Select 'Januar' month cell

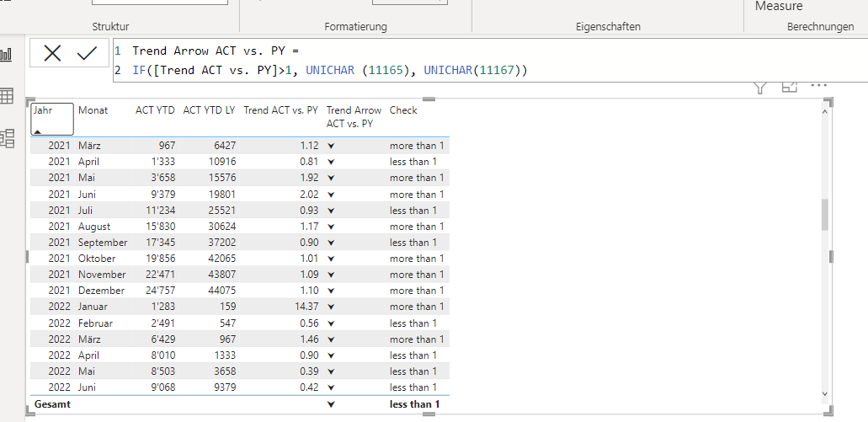93,307
